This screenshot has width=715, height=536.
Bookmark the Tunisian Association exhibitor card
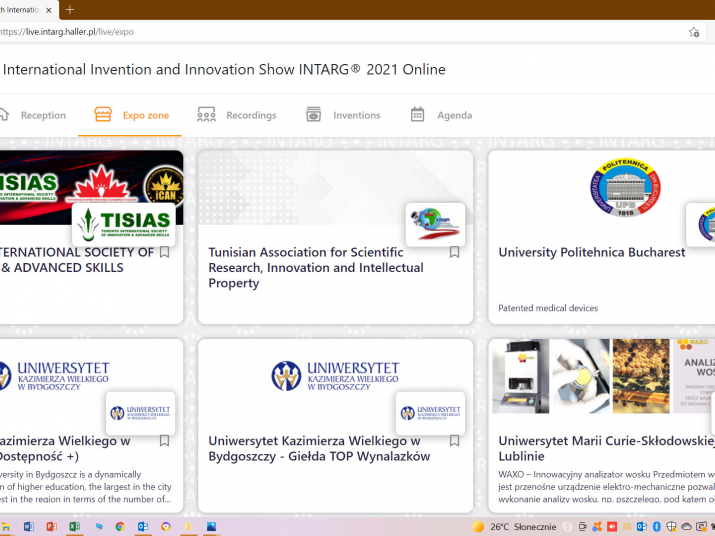(x=454, y=252)
